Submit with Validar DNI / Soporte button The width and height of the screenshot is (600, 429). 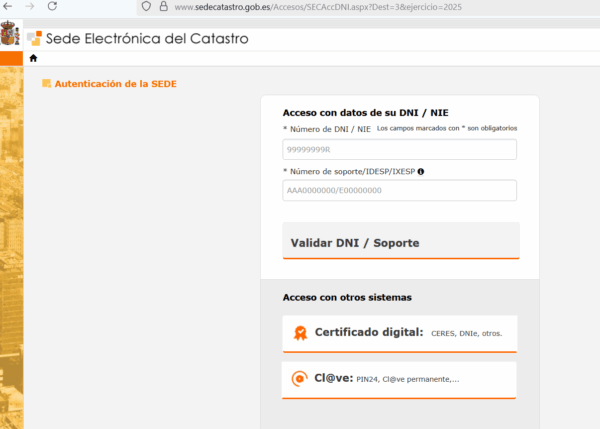click(x=401, y=241)
